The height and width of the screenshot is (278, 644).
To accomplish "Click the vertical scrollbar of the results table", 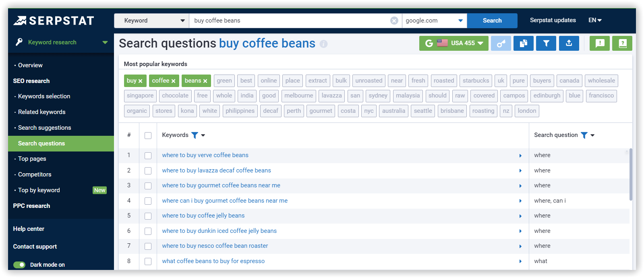I will coord(631,174).
